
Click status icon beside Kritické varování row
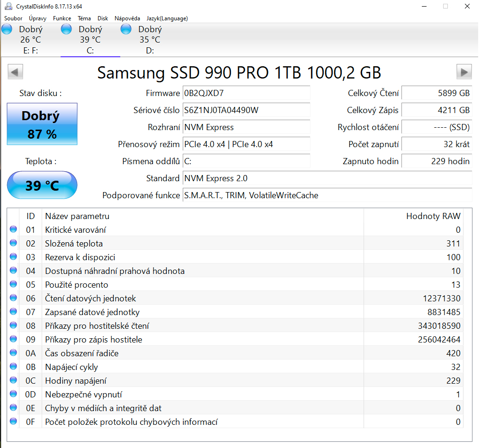[x=13, y=230]
